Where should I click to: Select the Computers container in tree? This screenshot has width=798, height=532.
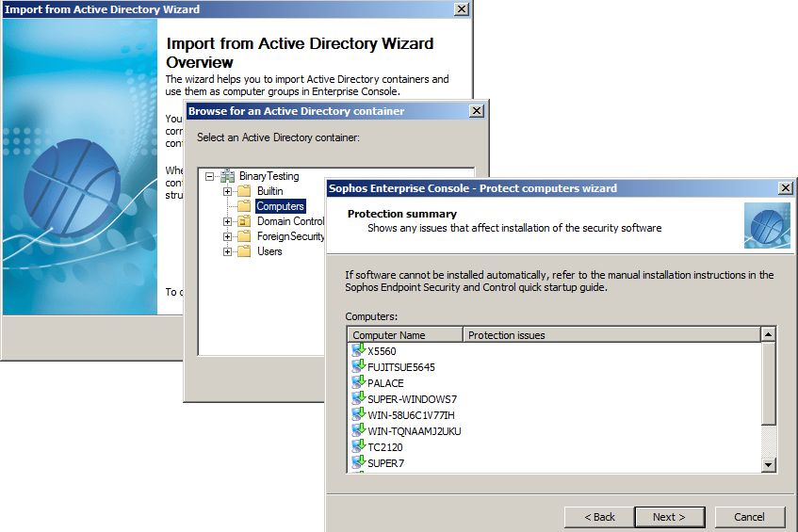click(x=280, y=206)
